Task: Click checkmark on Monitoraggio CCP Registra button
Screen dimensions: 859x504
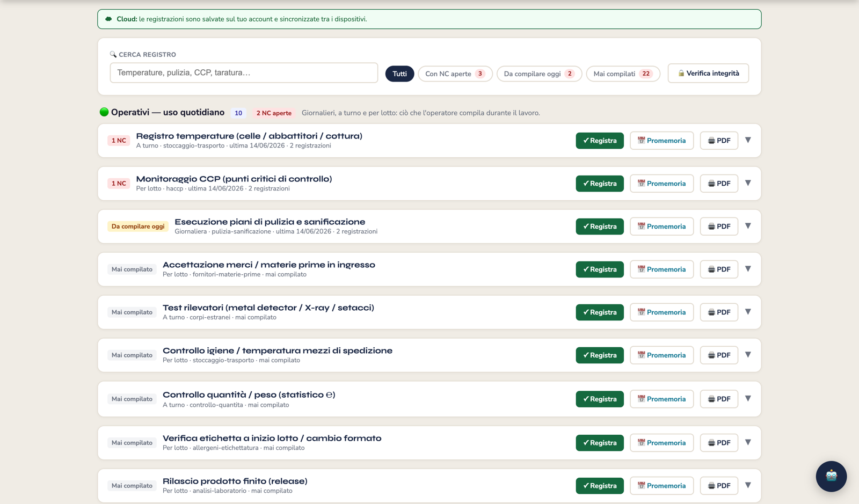Action: pyautogui.click(x=586, y=184)
